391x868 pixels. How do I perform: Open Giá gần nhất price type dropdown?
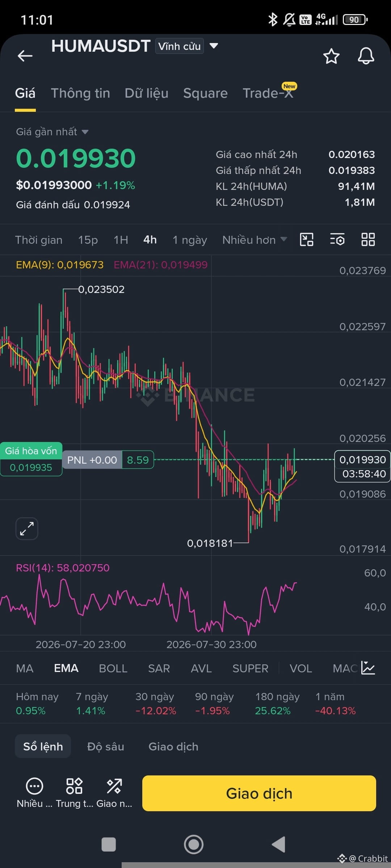click(52, 132)
